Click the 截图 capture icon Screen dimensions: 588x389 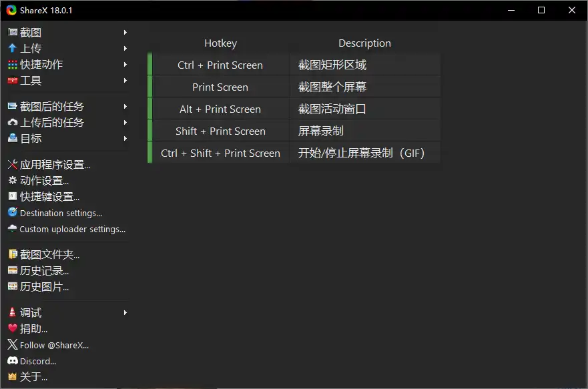pyautogui.click(x=13, y=32)
